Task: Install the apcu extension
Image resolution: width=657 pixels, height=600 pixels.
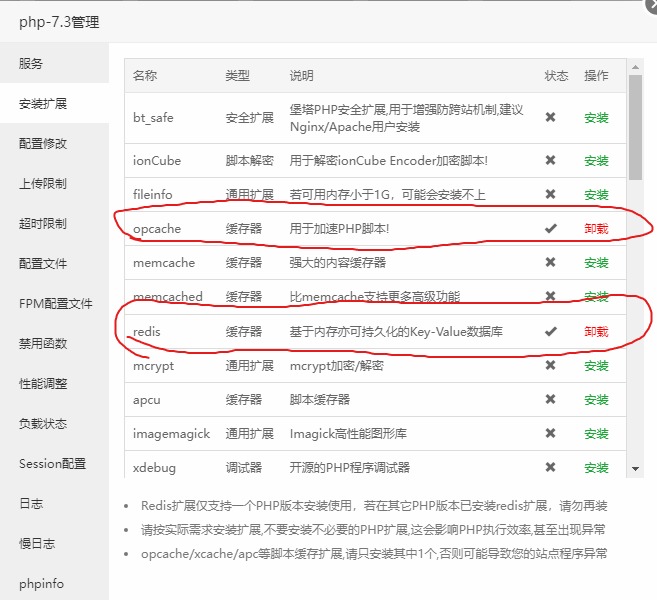Action: 596,400
